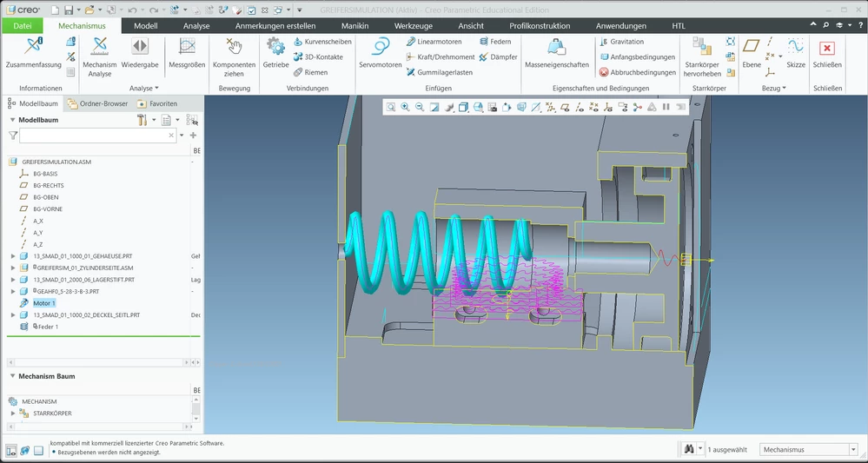Open the Datei menu
The width and height of the screenshot is (868, 463).
pos(22,25)
